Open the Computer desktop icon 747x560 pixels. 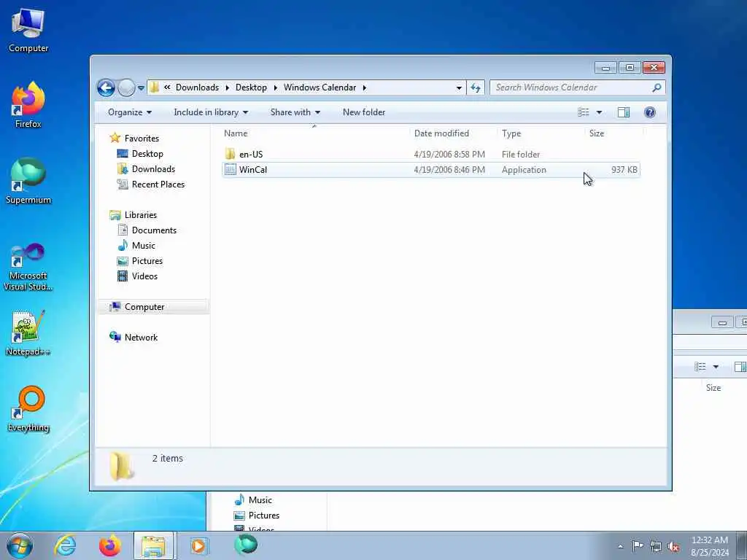[x=28, y=31]
